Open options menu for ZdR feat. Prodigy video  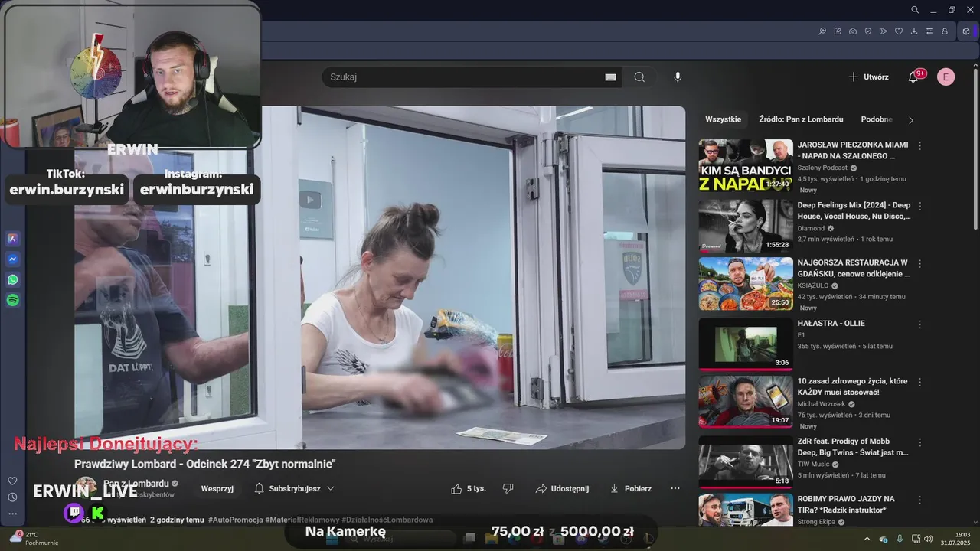(x=920, y=442)
